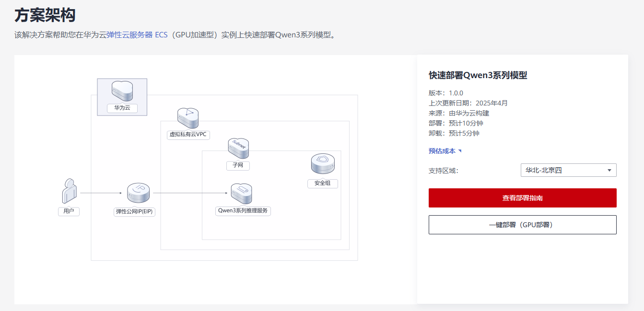Click the Qwen3系列推理服务 label
The width and height of the screenshot is (644, 311).
(x=243, y=211)
